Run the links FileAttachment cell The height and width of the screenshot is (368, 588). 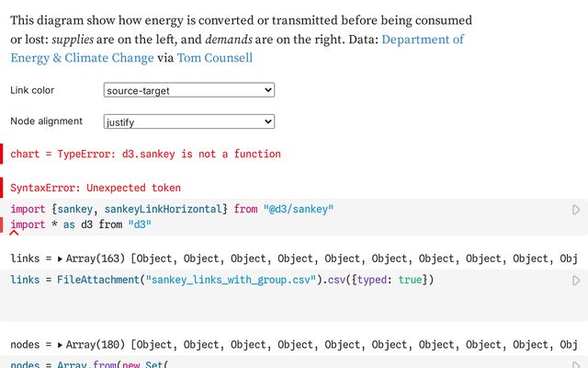[x=576, y=280]
